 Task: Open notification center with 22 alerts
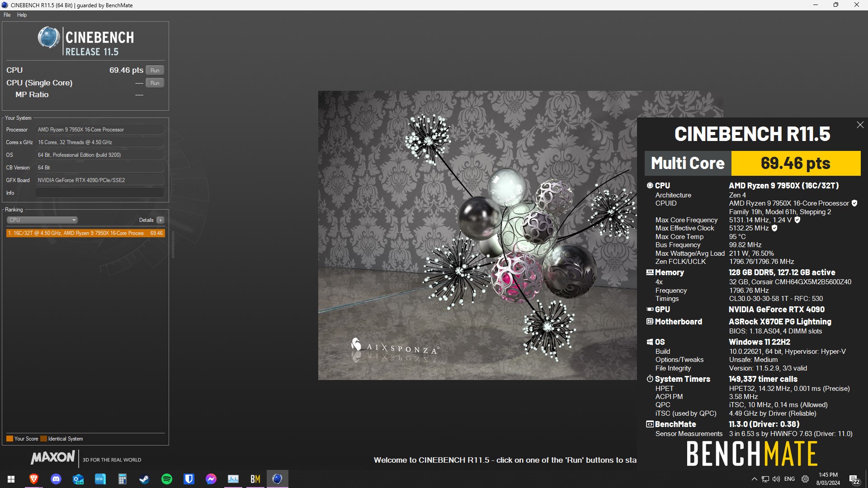pos(854,479)
